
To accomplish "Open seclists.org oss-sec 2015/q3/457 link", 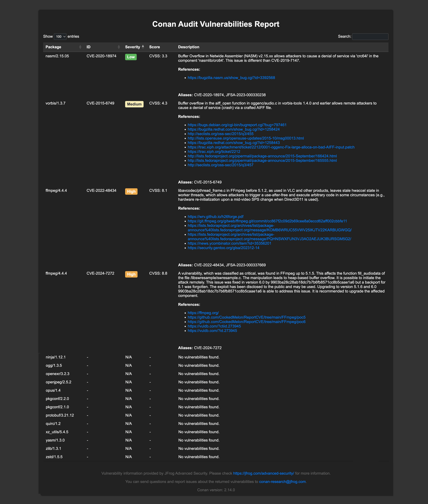I will (220, 165).
